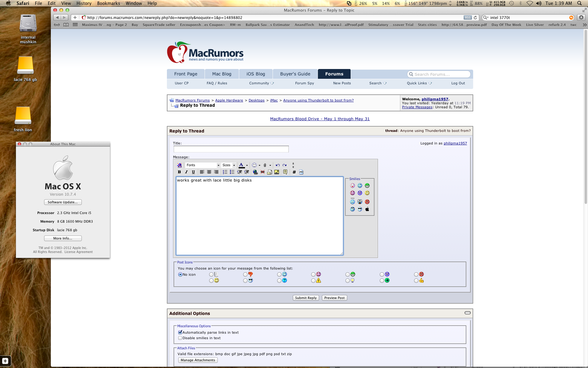
Task: Increase indent of message text
Action: click(x=247, y=172)
